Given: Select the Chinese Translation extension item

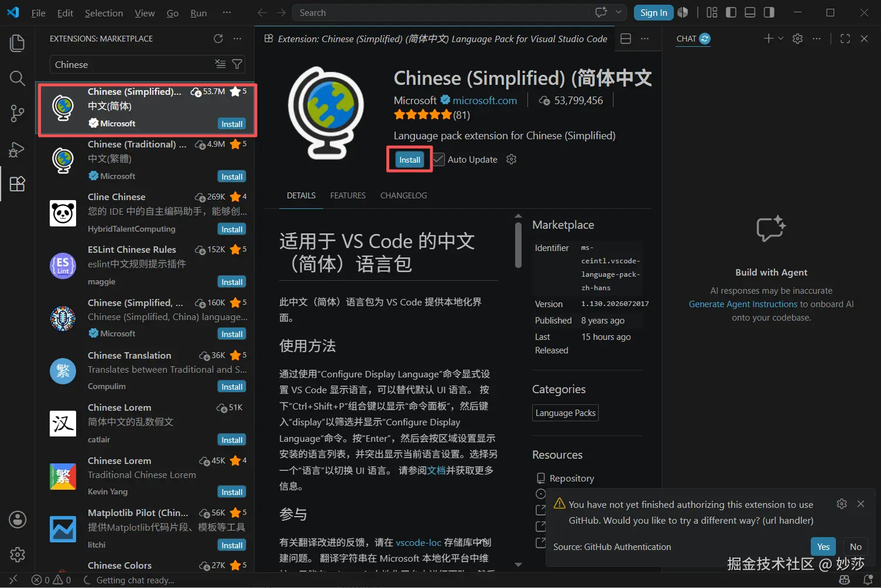Looking at the screenshot, I should pyautogui.click(x=145, y=371).
